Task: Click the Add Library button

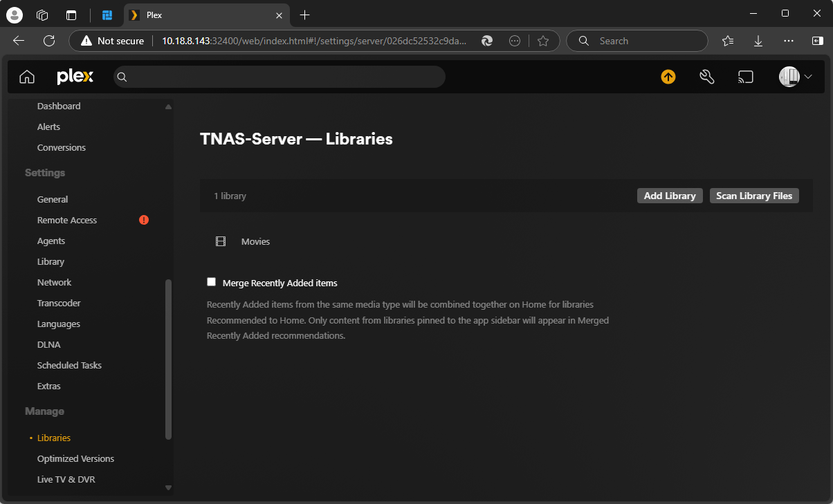Action: [670, 196]
